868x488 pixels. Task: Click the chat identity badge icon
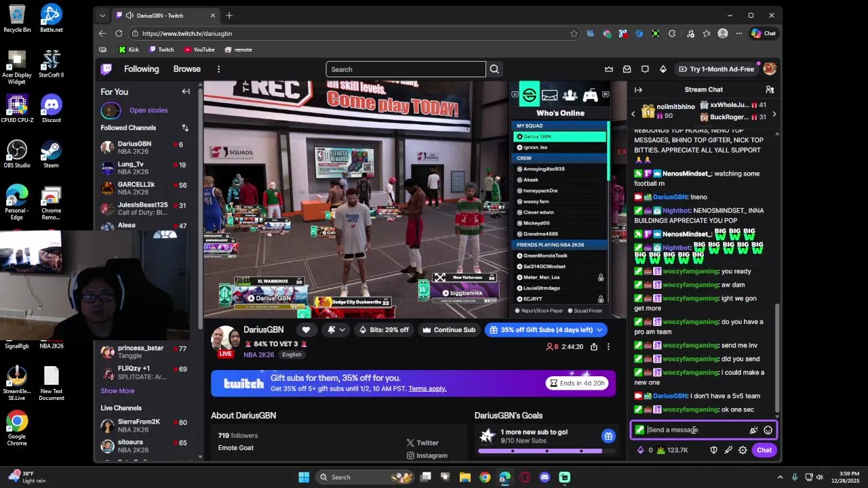pos(639,430)
